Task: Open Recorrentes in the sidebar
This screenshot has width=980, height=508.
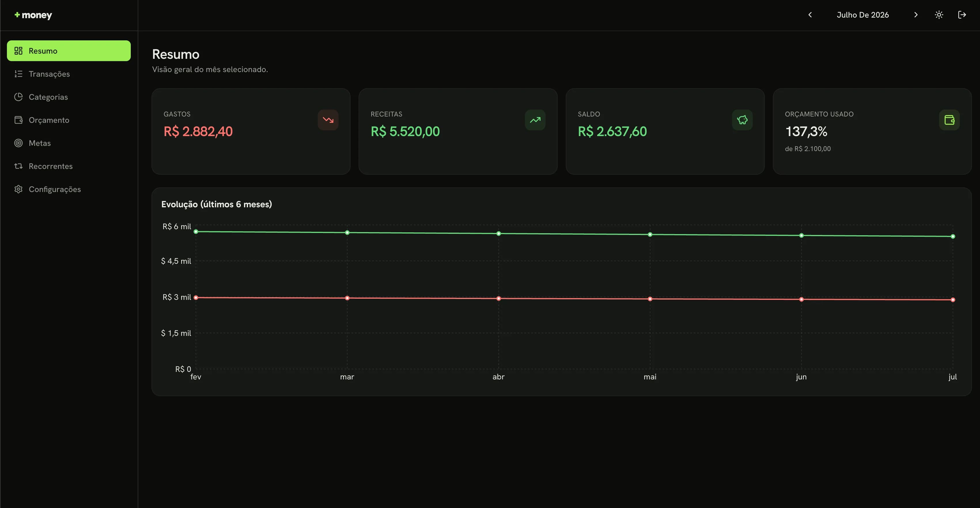Action: (69, 166)
